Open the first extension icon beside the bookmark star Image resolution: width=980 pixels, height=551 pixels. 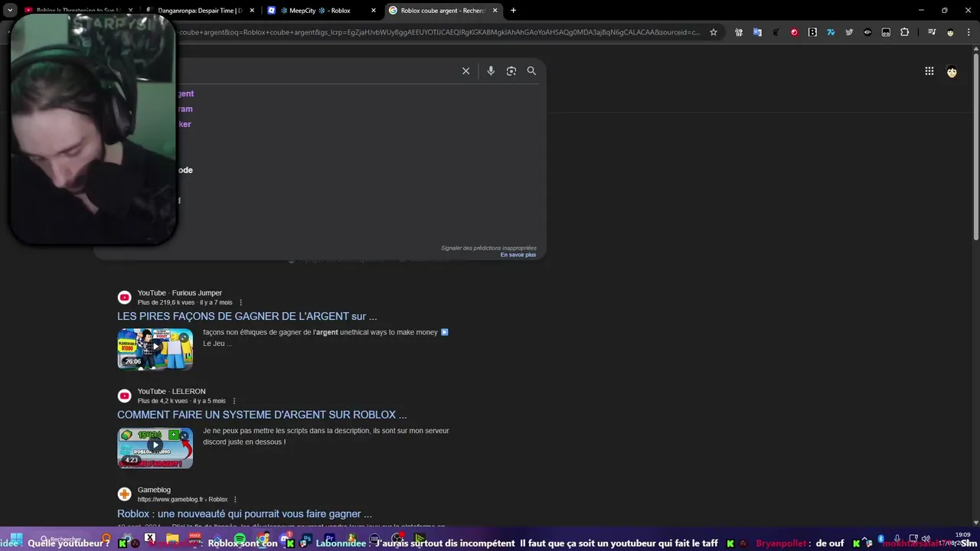coord(739,32)
